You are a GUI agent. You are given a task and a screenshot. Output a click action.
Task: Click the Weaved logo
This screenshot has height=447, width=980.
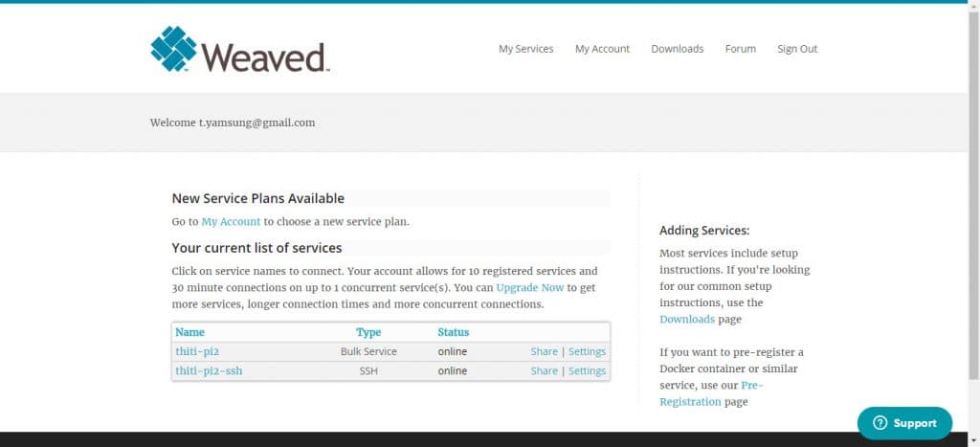click(x=240, y=50)
